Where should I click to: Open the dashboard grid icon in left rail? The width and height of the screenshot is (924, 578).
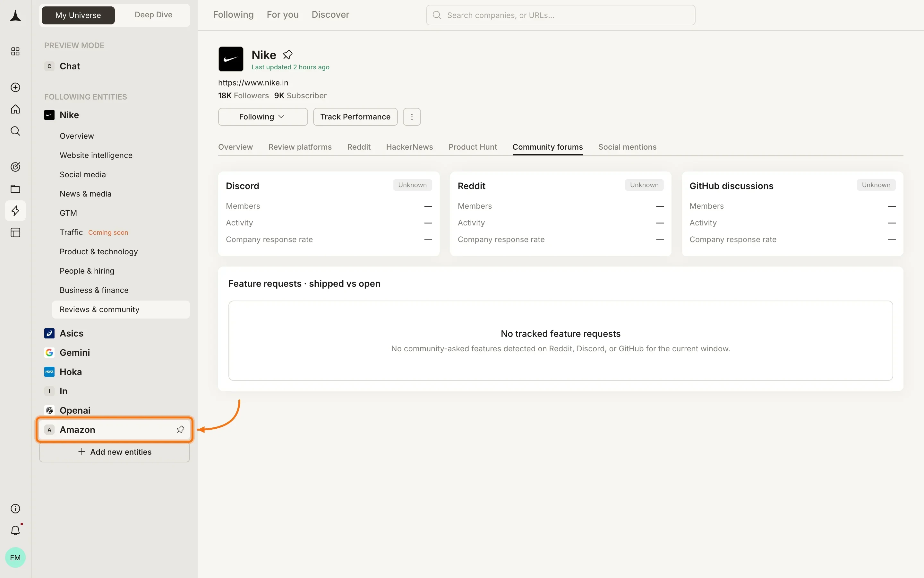pyautogui.click(x=15, y=51)
